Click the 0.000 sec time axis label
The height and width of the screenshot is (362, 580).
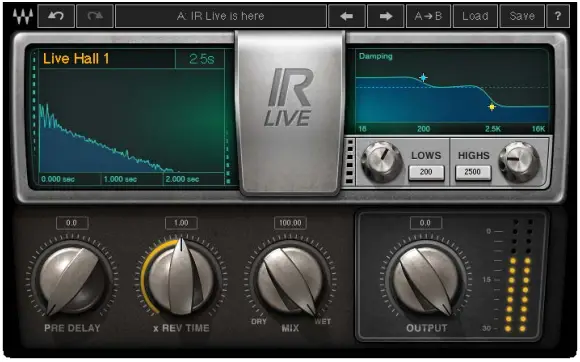point(58,179)
